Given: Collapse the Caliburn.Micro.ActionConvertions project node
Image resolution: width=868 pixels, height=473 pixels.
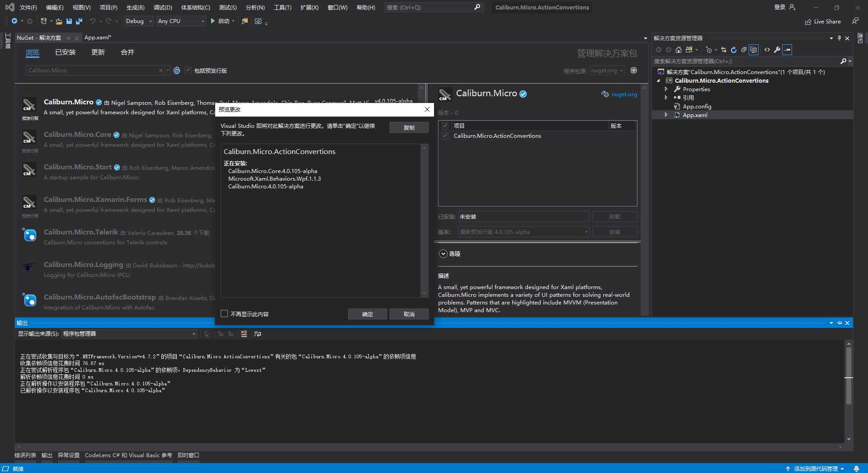Looking at the screenshot, I should tap(658, 81).
